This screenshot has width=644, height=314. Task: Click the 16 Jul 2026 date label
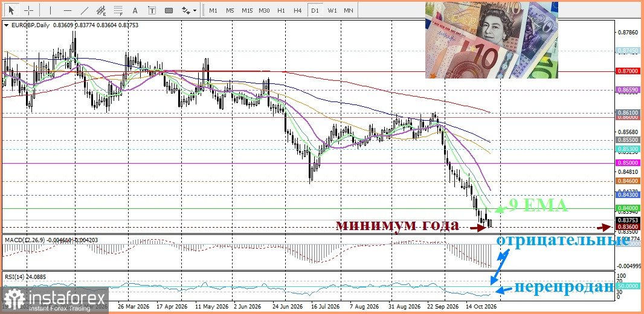point(326,307)
